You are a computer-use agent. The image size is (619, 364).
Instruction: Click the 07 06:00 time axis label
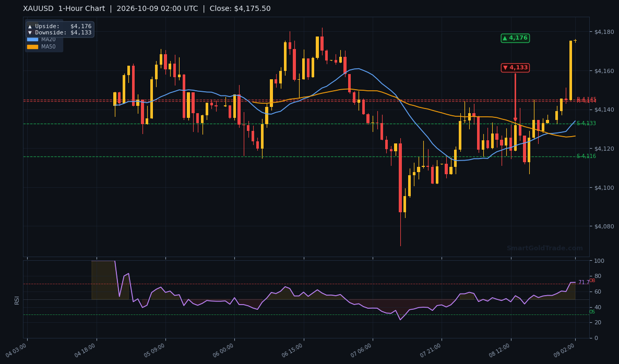coord(362,350)
